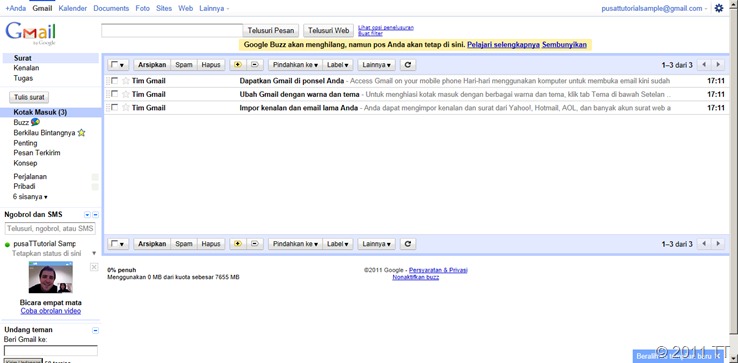Click bottom toolbar minus importance icon
Image resolution: width=738 pixels, height=363 pixels.
coord(255,243)
